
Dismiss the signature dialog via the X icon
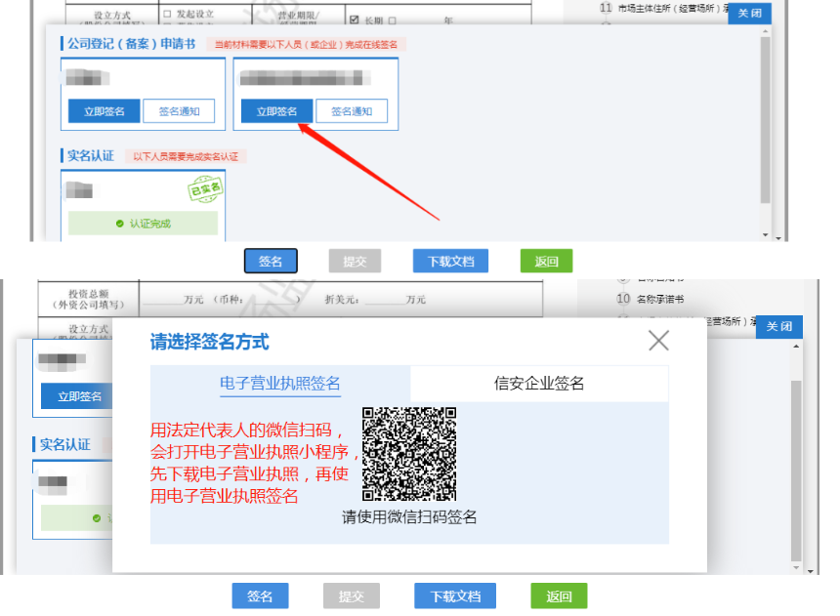coord(658,341)
